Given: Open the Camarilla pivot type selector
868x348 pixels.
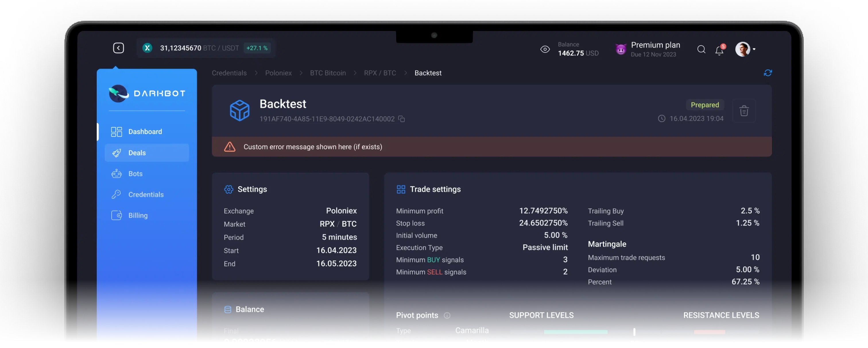Looking at the screenshot, I should (x=472, y=330).
